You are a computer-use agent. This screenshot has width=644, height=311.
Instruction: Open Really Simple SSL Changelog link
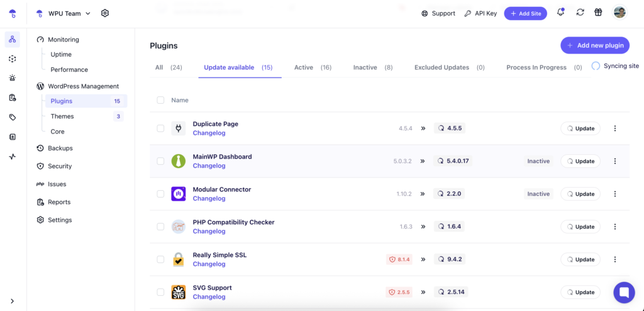(x=209, y=264)
